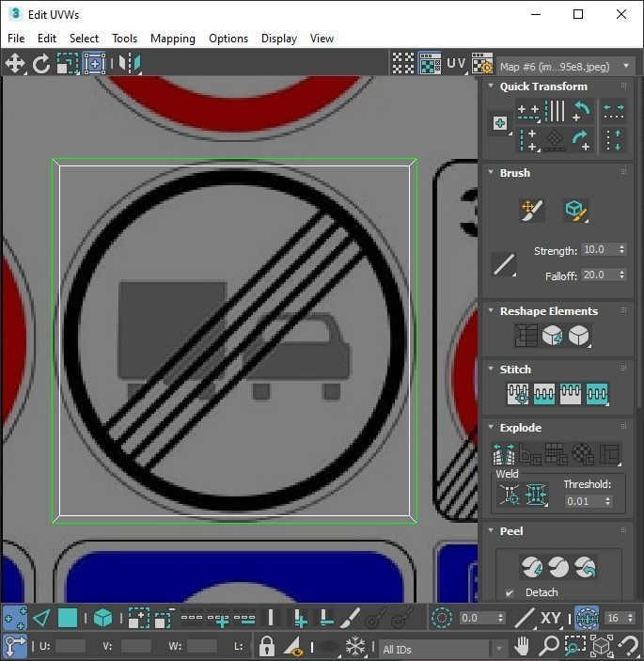Image resolution: width=644 pixels, height=661 pixels.
Task: Toggle Polygon sub-object mode
Action: tap(68, 618)
